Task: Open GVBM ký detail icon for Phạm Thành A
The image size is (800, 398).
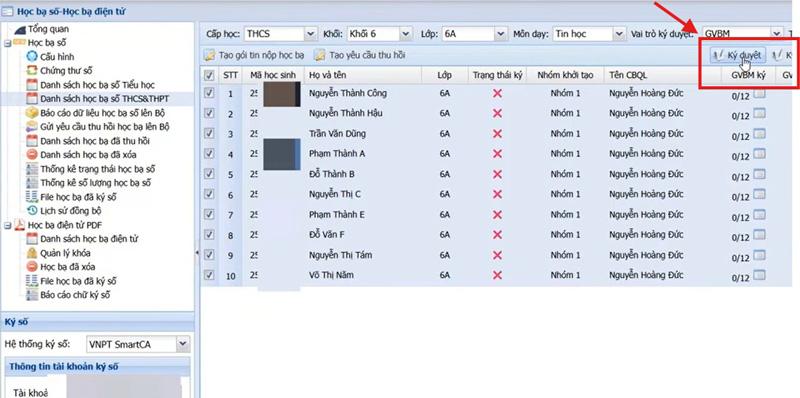Action: 759,154
